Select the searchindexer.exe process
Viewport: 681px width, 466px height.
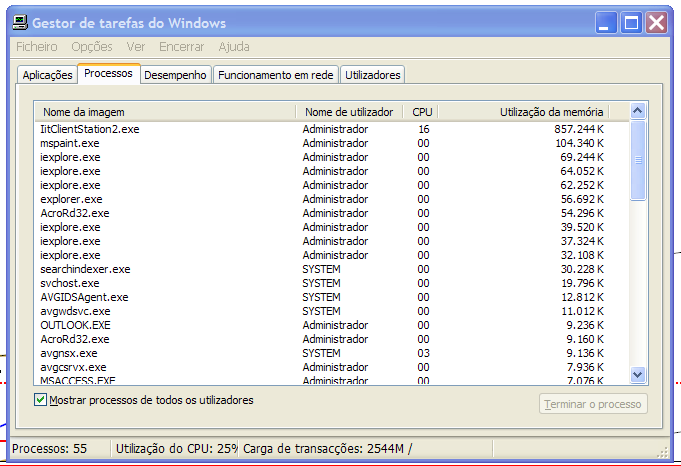pos(332,269)
